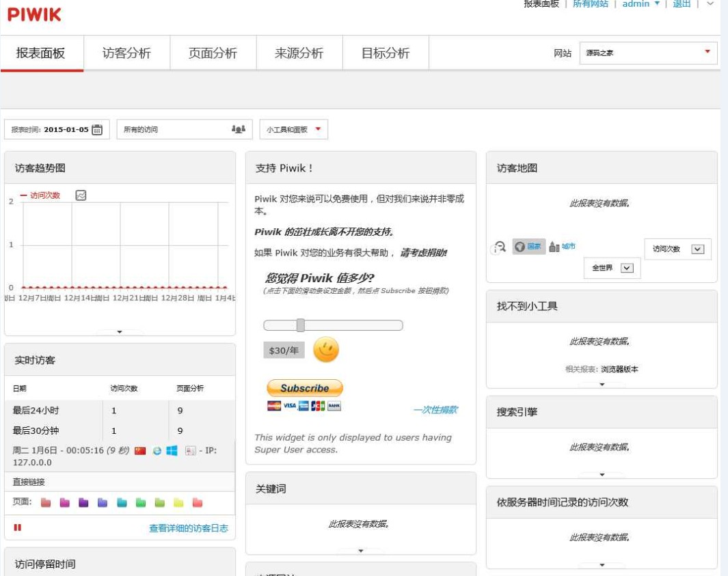Click the PIWIK logo

coord(34,14)
